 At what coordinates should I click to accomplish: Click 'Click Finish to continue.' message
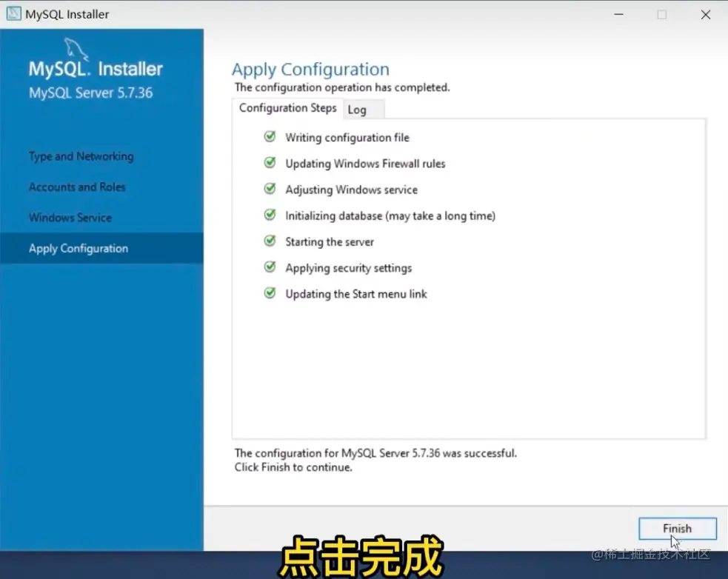click(293, 467)
